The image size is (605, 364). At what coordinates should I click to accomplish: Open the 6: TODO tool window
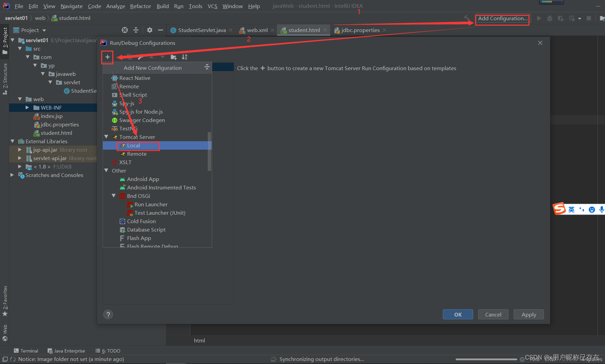coord(108,351)
